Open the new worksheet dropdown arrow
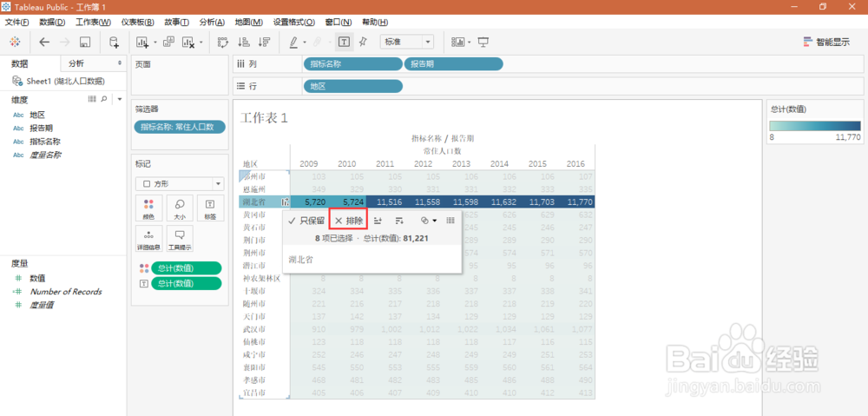The height and width of the screenshot is (416, 868). [155, 43]
